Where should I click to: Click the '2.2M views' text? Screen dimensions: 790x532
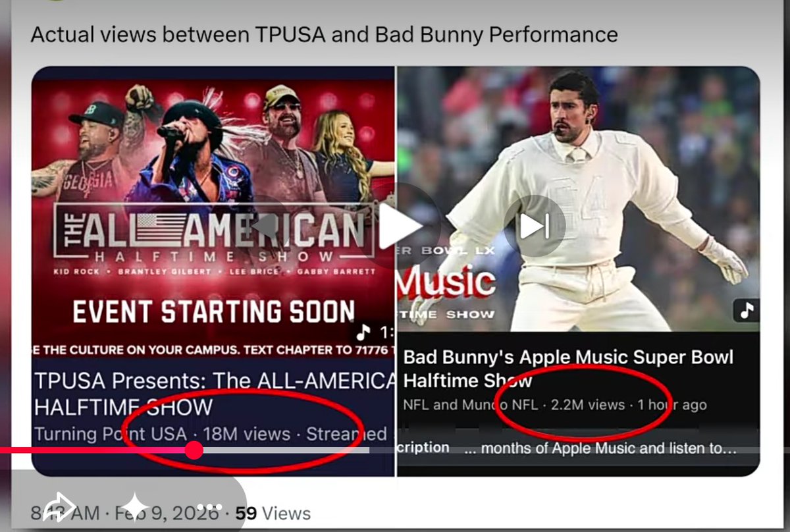point(588,404)
